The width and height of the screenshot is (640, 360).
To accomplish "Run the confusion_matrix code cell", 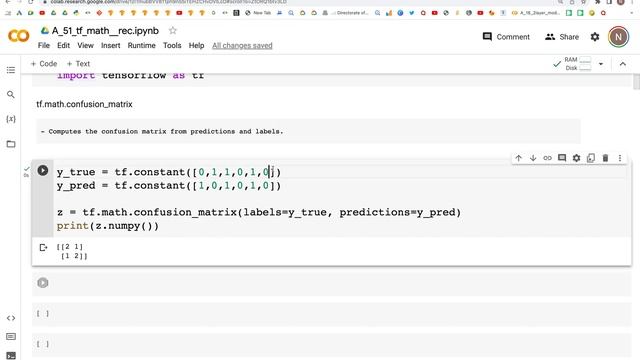I will click(43, 170).
